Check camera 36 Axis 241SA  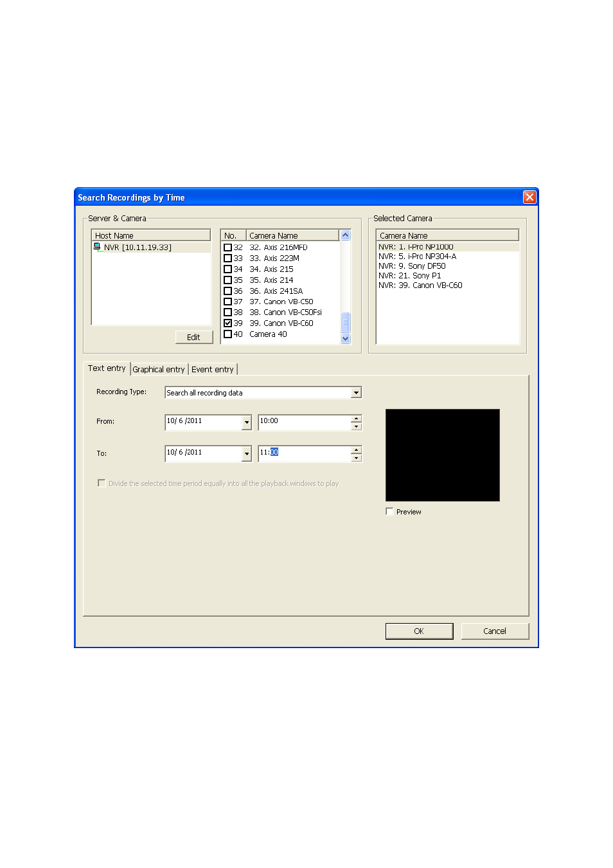[x=227, y=291]
